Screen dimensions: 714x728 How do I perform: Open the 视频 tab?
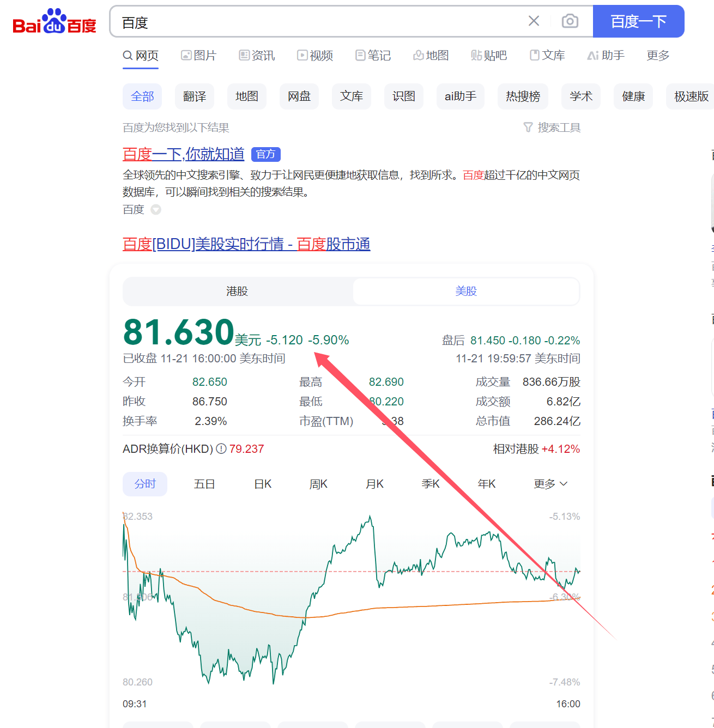click(x=315, y=56)
